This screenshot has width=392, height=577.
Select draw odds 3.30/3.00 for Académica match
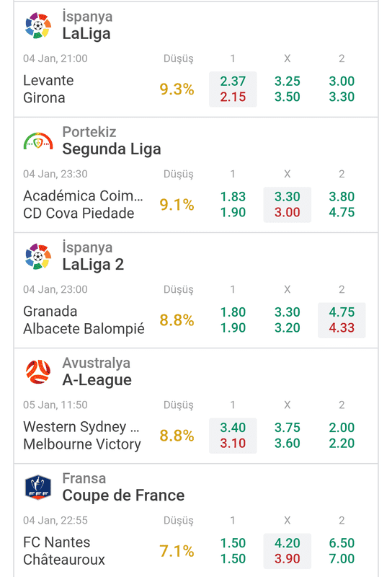pos(288,205)
